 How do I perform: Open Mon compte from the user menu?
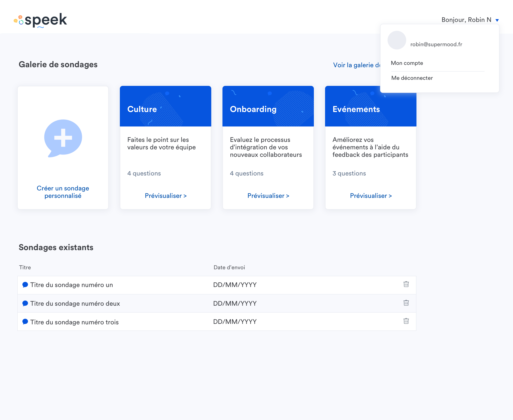[x=407, y=63]
